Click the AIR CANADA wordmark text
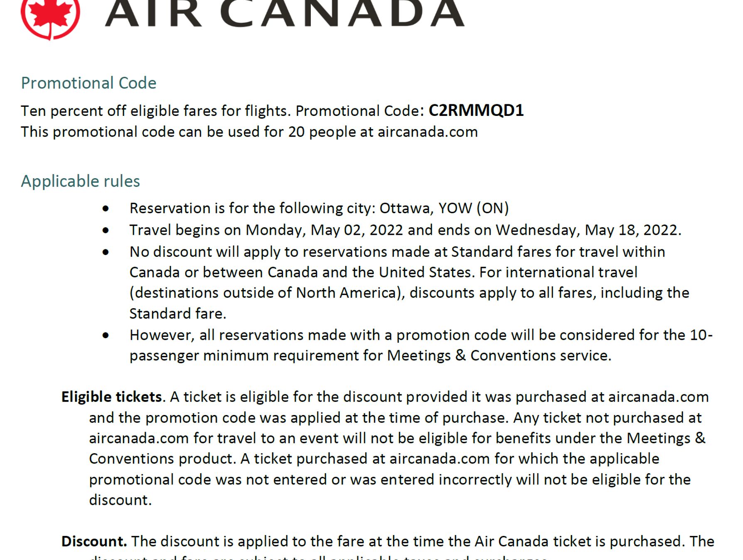The width and height of the screenshot is (743, 560). [284, 14]
